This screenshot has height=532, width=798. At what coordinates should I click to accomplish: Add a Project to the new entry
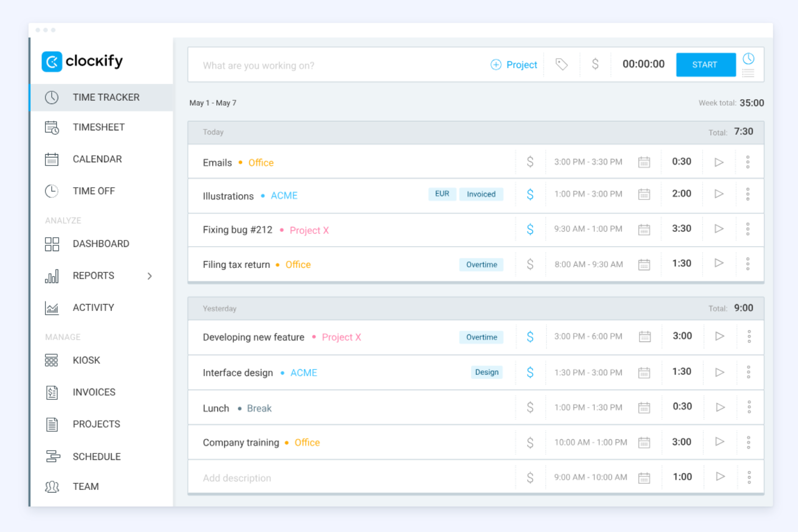point(514,65)
